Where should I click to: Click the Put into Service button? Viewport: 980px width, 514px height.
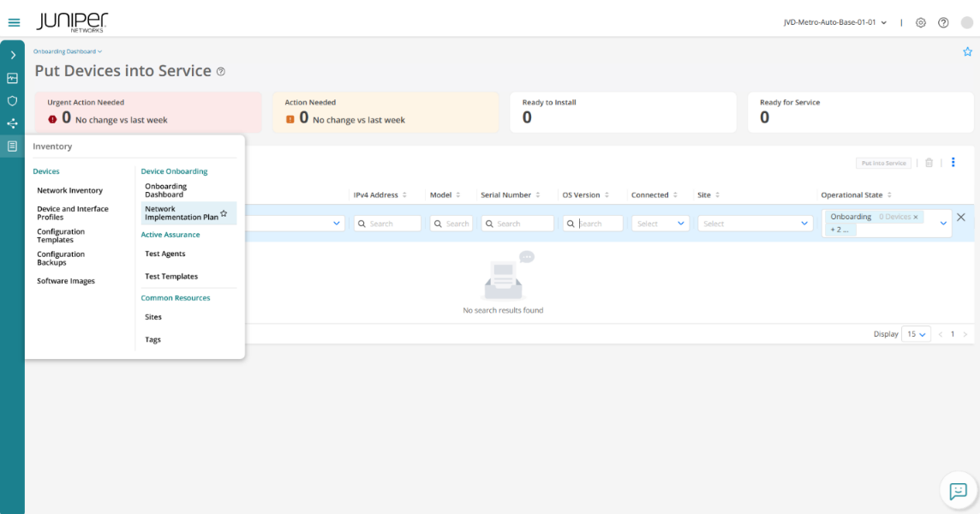[x=883, y=163]
